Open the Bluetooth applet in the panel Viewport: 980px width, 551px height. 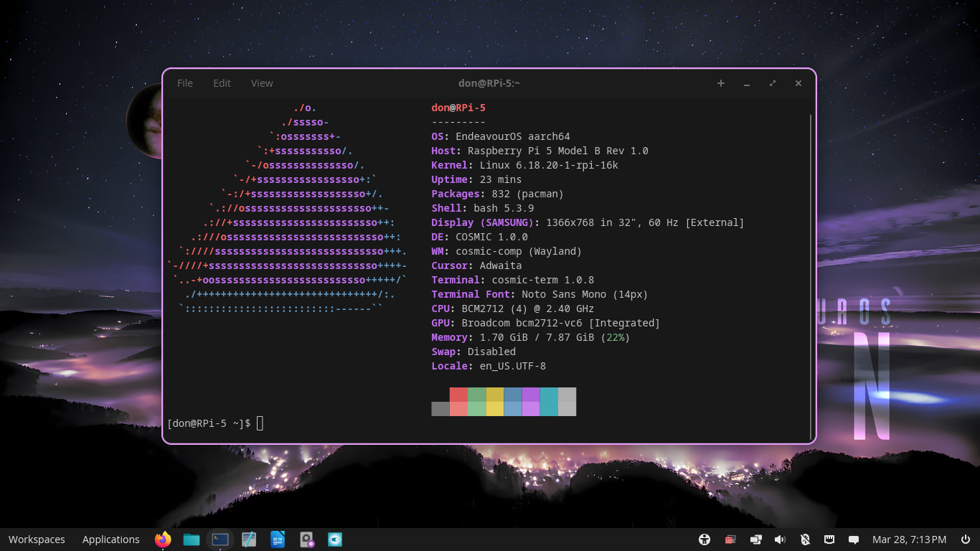(x=805, y=540)
